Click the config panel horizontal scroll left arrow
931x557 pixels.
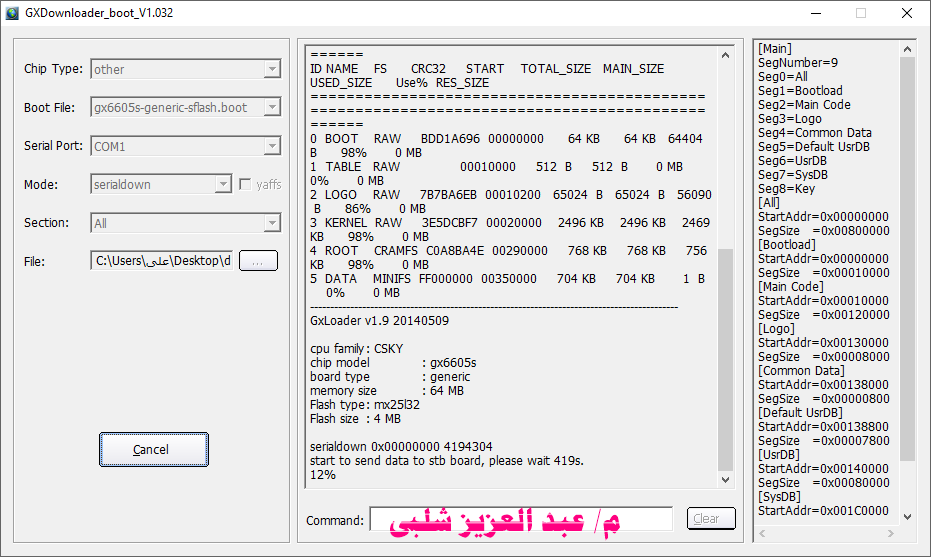pyautogui.click(x=762, y=533)
